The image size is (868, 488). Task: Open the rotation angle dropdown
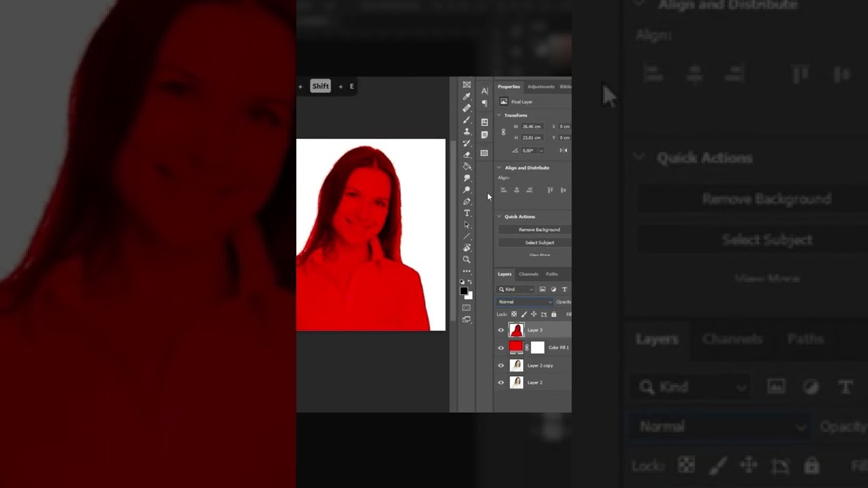(540, 150)
